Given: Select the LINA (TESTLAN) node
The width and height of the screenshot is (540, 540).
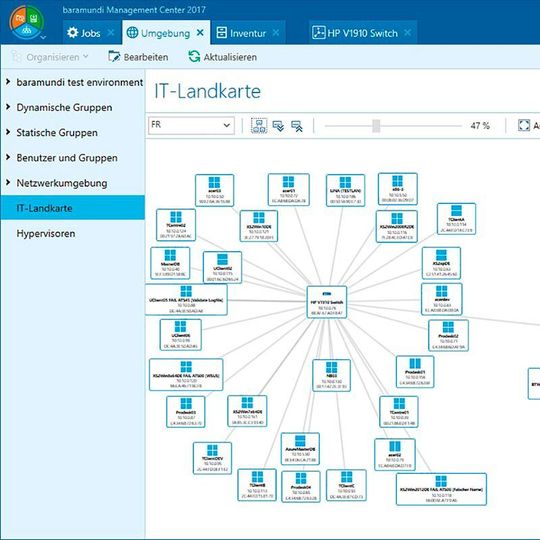Looking at the screenshot, I should pos(345,190).
